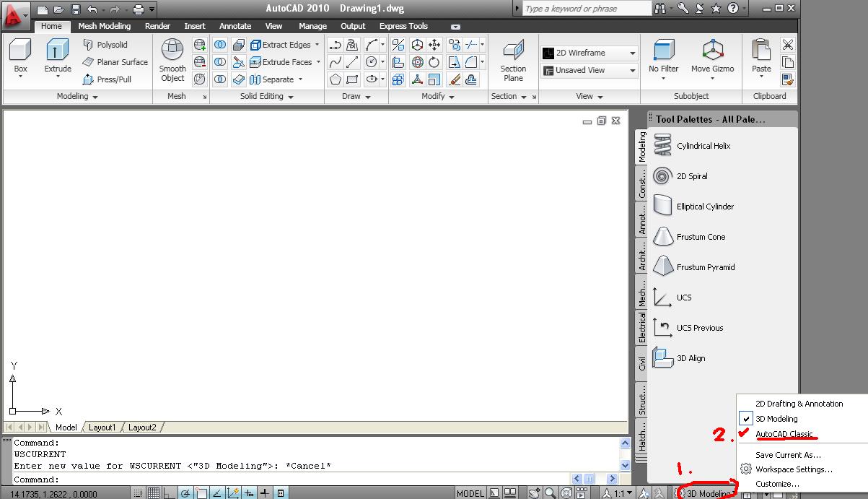Toggle Dynamic UCS in status bar
868x499 pixels.
point(233,493)
